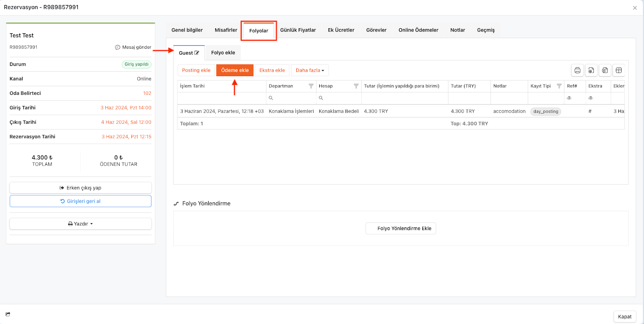Open the Ref# filter operation selector
644x324 pixels.
point(569,98)
